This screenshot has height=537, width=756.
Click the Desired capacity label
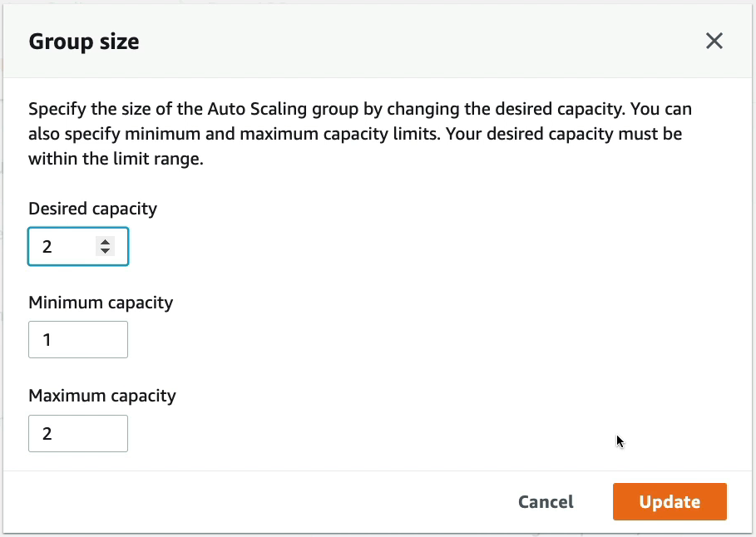[x=92, y=209]
